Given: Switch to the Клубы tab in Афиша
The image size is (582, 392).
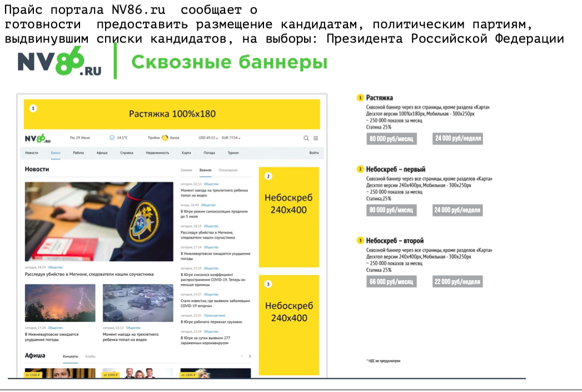Looking at the screenshot, I should click(90, 356).
